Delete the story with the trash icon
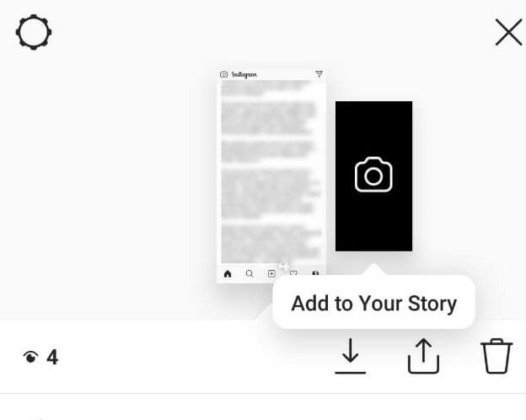Screen dimensions: 526x420 tap(496, 356)
